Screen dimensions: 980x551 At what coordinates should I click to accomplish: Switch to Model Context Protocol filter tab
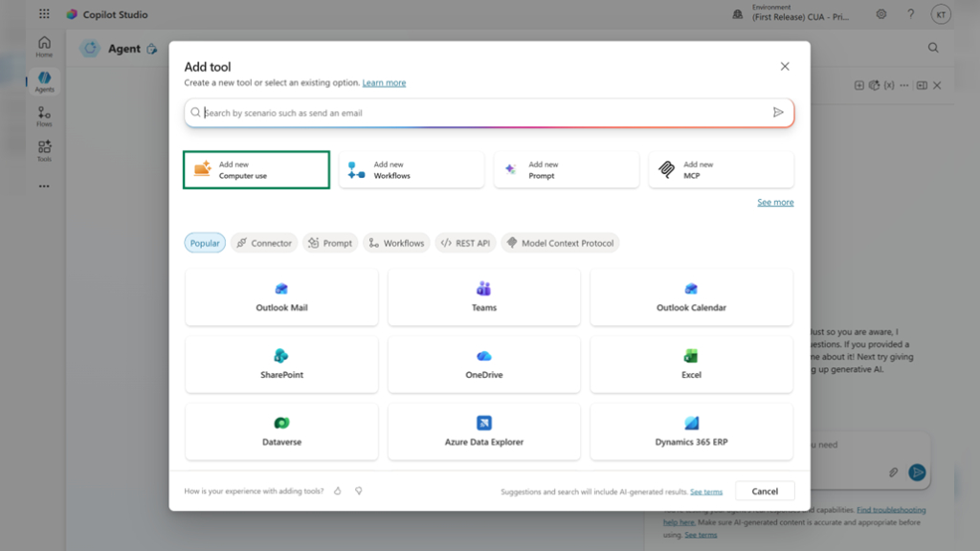(x=560, y=243)
